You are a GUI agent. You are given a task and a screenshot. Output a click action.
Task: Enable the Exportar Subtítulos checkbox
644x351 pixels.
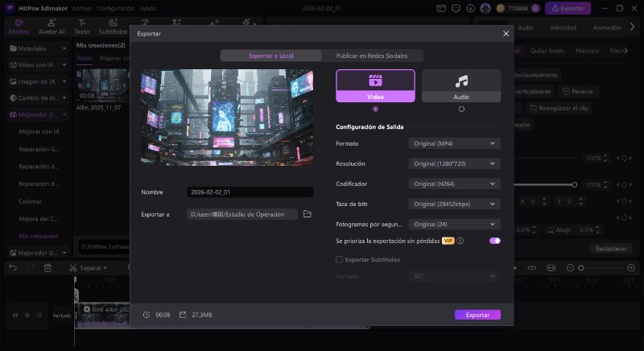point(339,259)
